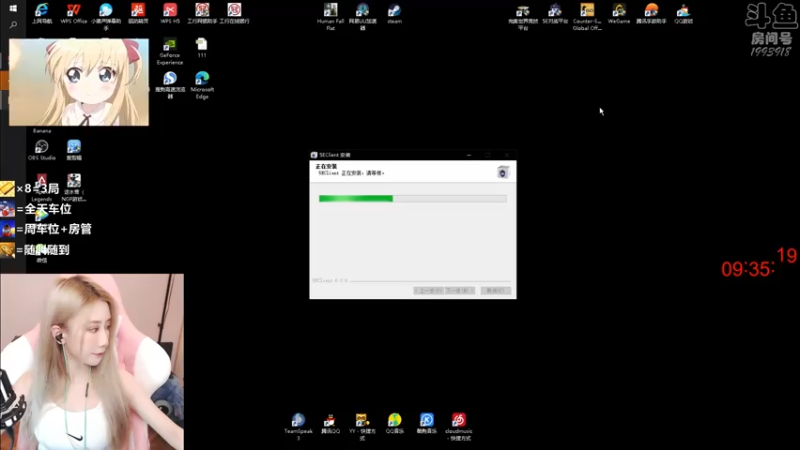Image resolution: width=800 pixels, height=450 pixels.
Task: Open the WeGame desktop shortcut
Action: point(619,14)
